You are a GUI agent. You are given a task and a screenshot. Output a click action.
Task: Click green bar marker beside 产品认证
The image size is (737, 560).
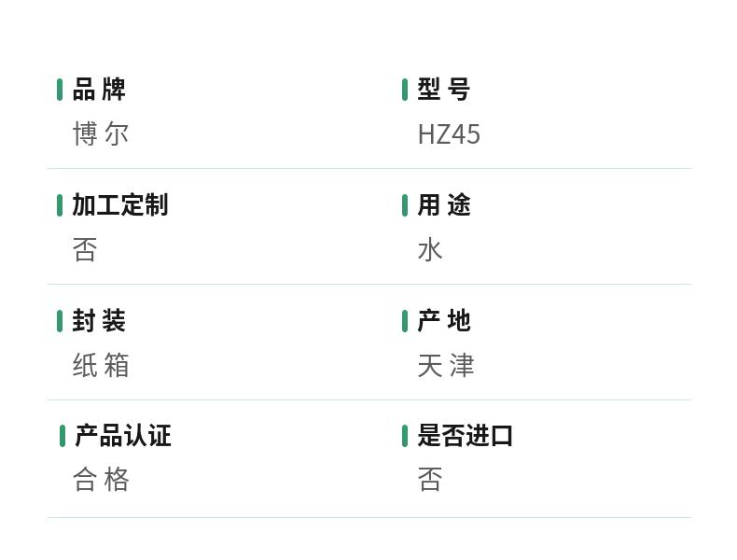click(63, 436)
